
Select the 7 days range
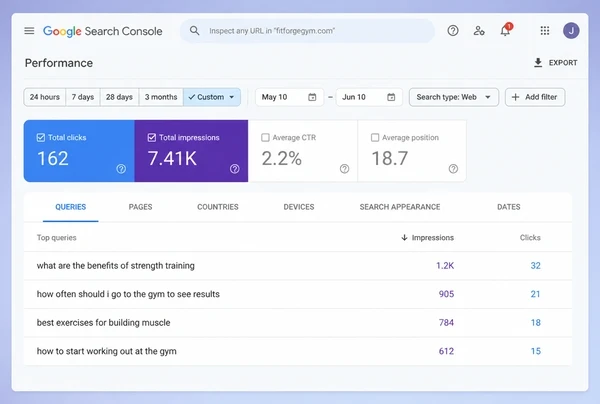pos(83,97)
